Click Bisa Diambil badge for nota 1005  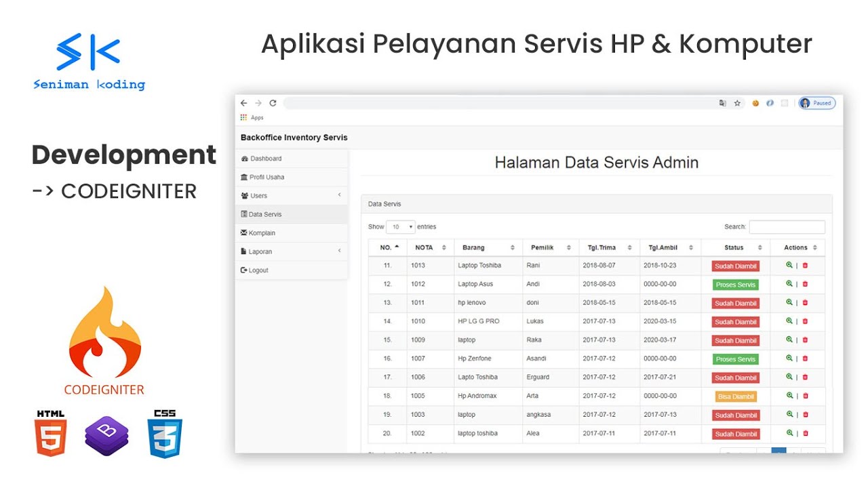(x=736, y=396)
